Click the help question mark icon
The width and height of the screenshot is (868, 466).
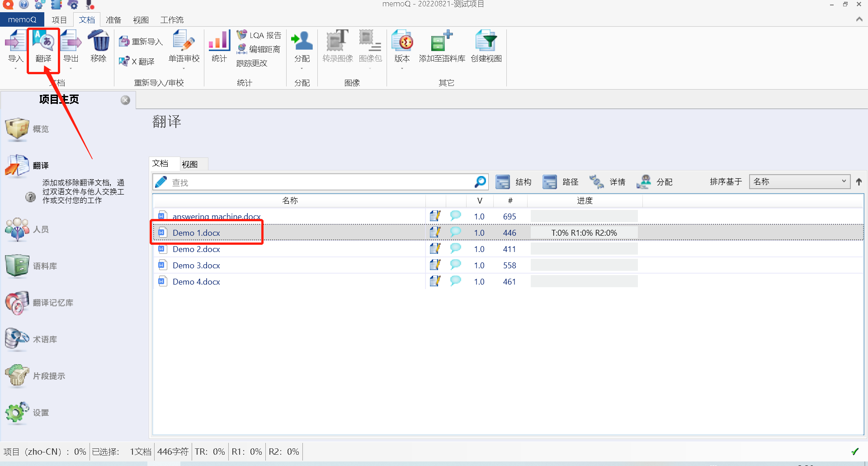(x=30, y=197)
